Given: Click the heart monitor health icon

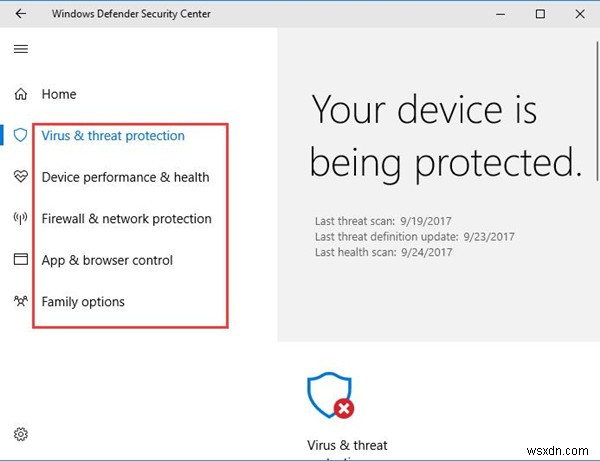Looking at the screenshot, I should pos(21,177).
